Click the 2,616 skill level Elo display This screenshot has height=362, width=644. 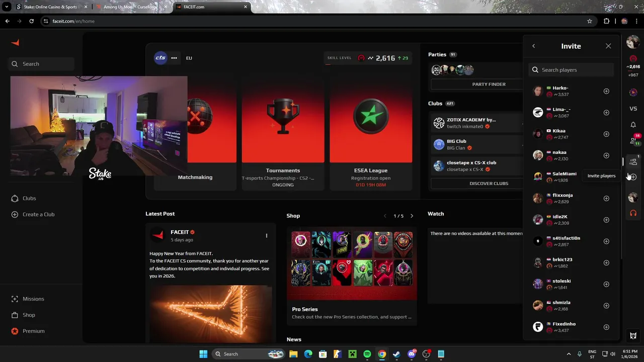coord(385,58)
